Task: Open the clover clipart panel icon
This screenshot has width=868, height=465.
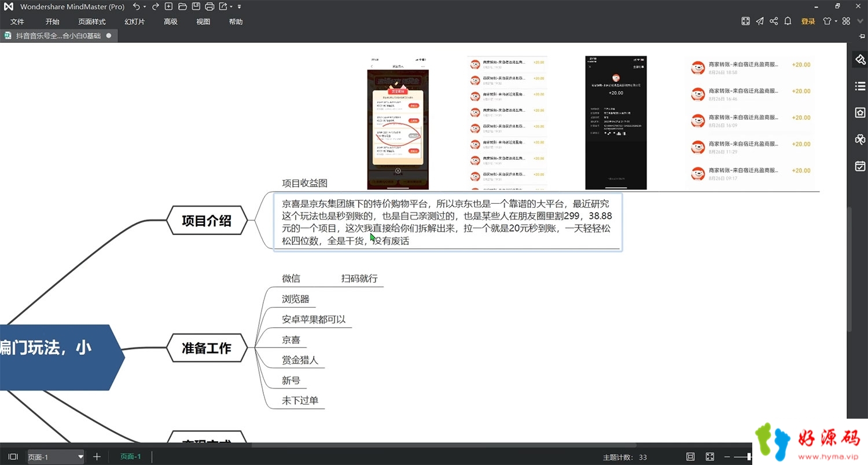Action: click(860, 140)
